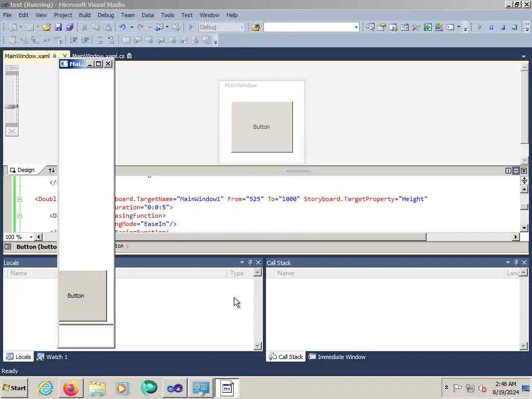This screenshot has width=532, height=399.
Task: Restart debugging using the Restart icon
Action: click(514, 27)
